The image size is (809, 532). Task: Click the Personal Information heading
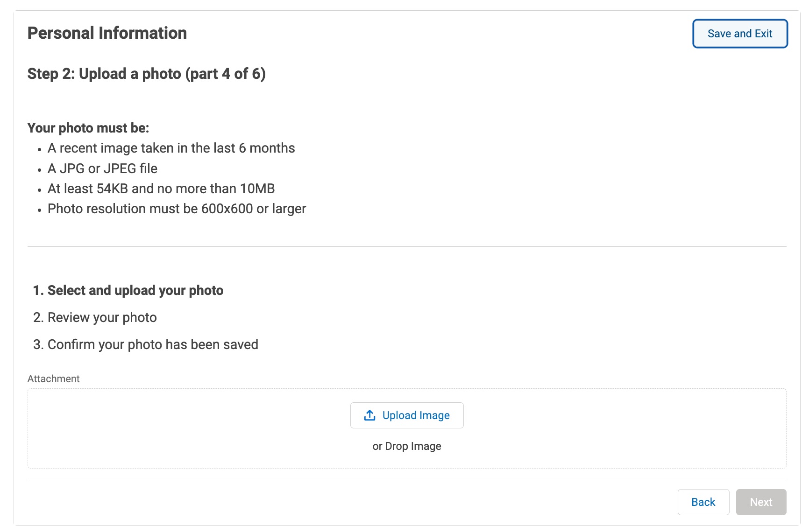pos(107,33)
